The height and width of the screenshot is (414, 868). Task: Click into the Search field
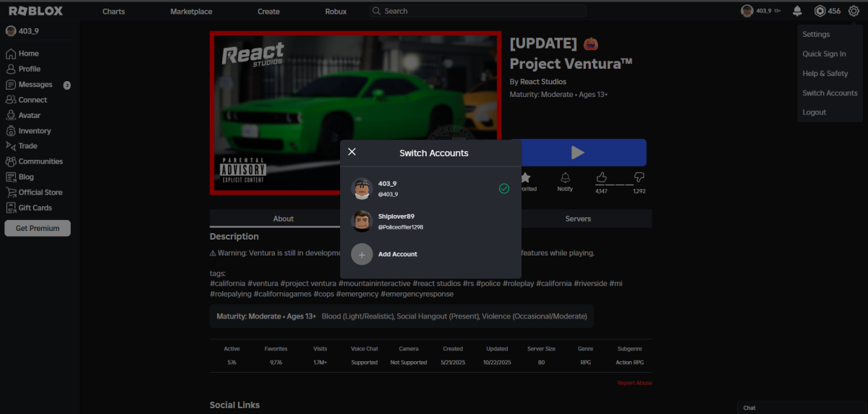coord(477,11)
